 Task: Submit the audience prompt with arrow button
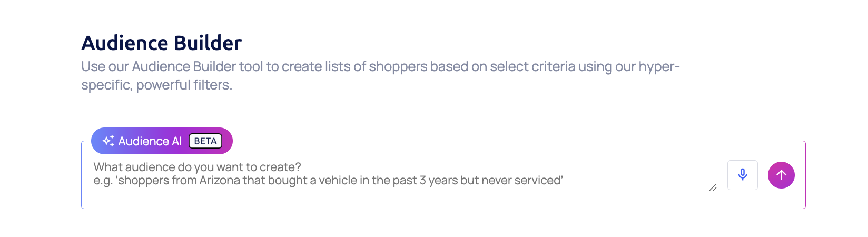(781, 175)
